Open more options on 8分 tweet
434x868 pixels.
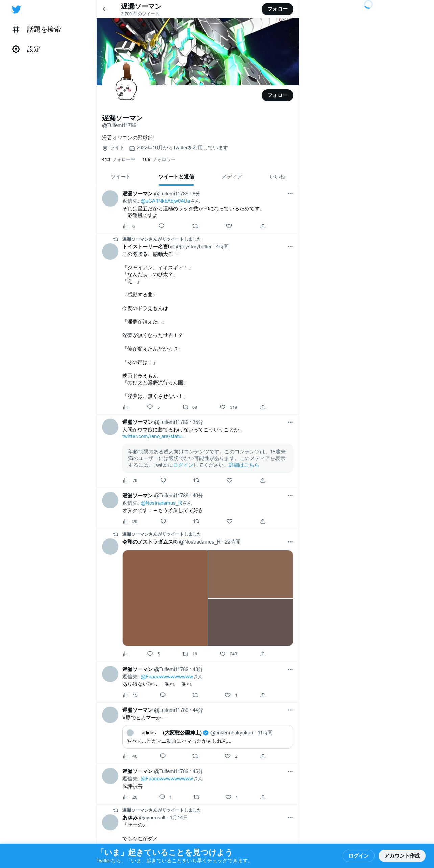290,194
